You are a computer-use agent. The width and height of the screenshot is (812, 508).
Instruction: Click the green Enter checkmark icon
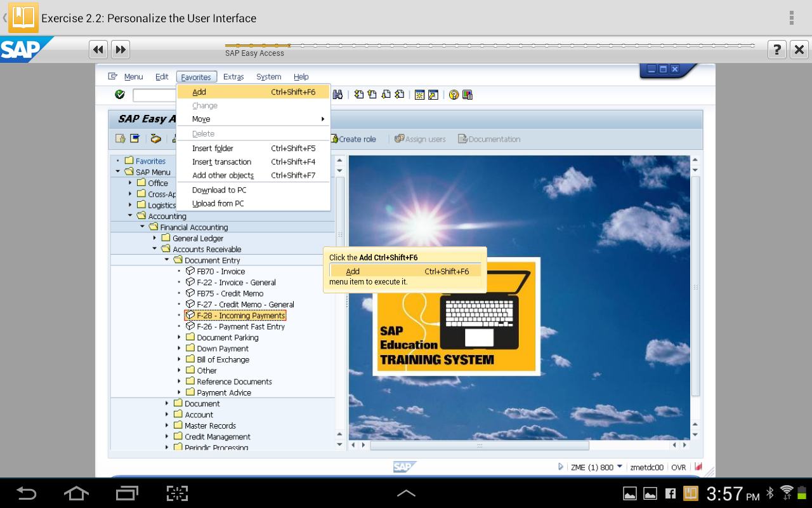pos(120,95)
